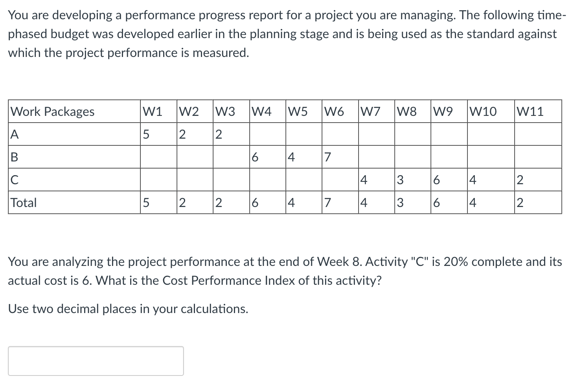The width and height of the screenshot is (570, 392).
Task: Select the row label B
Action: coord(14,157)
